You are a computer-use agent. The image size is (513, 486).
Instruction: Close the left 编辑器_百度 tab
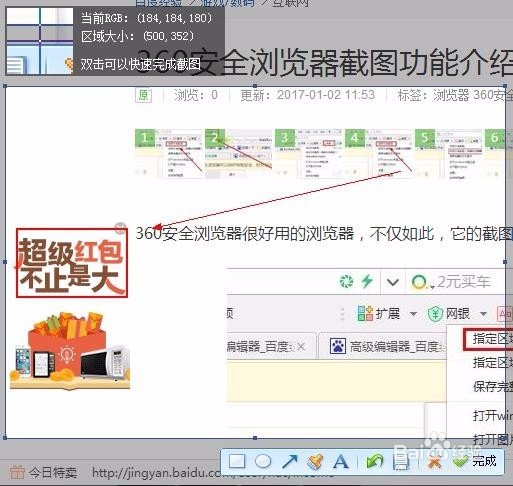pyautogui.click(x=301, y=347)
